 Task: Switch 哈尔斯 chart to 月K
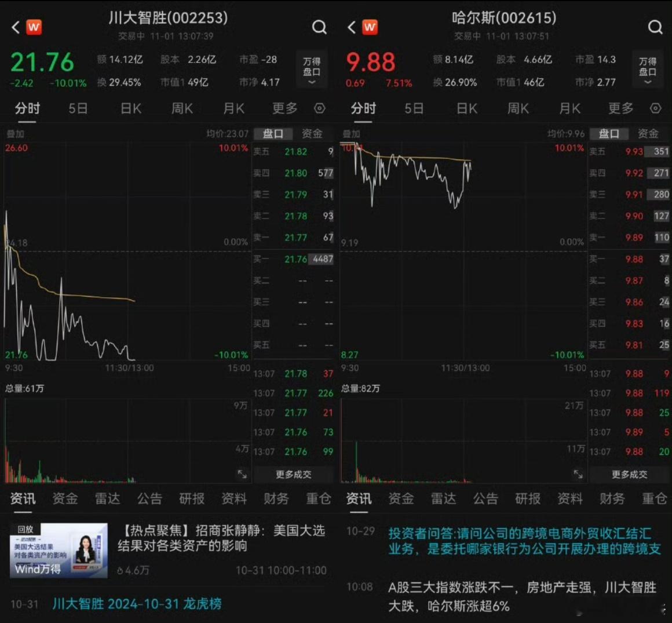pyautogui.click(x=569, y=108)
